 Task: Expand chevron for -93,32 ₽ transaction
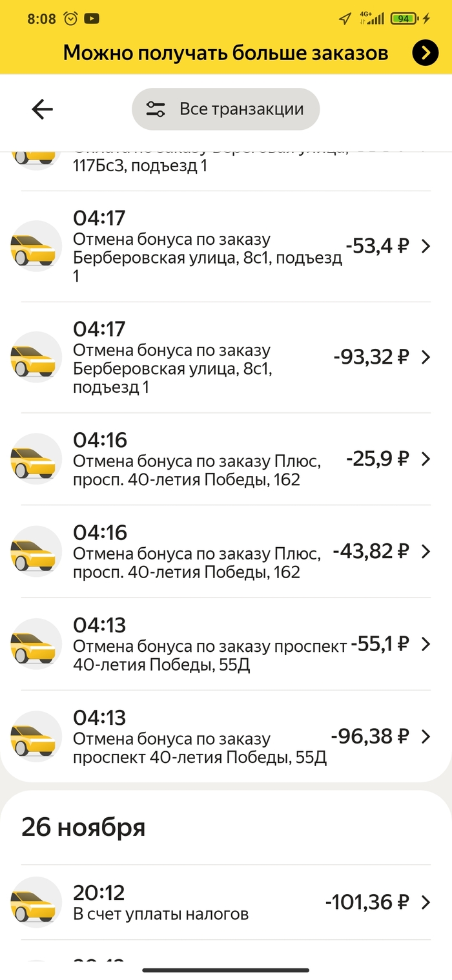click(x=425, y=357)
